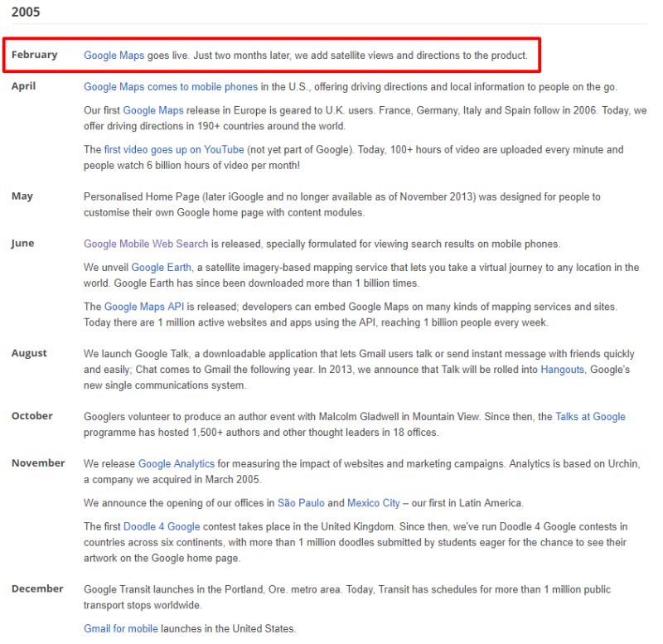Follow the Hangouts link in August entry

(x=562, y=370)
